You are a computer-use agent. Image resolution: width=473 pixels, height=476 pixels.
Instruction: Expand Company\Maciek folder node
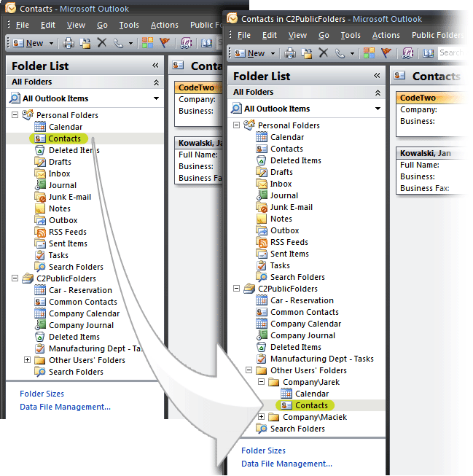pos(262,417)
